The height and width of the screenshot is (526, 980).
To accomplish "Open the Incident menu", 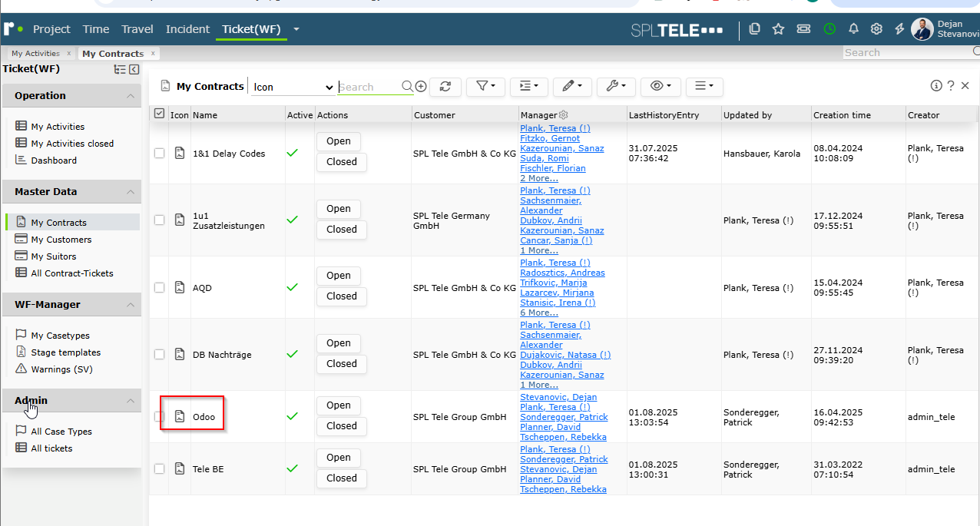I will pos(187,29).
